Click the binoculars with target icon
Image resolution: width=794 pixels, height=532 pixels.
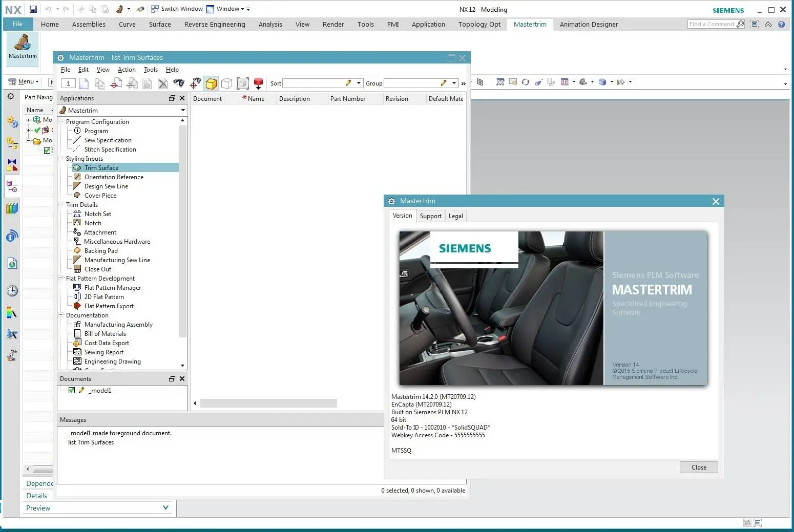[195, 83]
